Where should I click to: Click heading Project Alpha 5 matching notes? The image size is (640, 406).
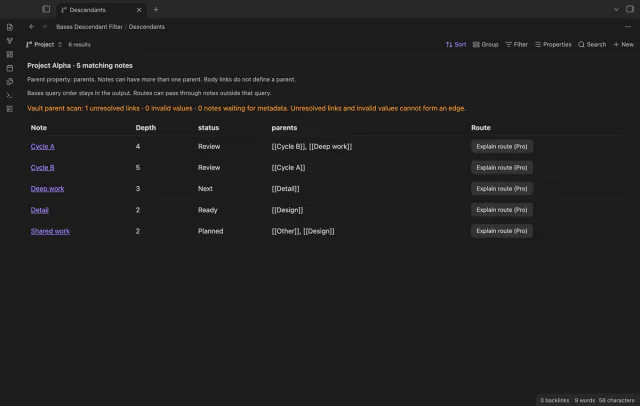[80, 65]
